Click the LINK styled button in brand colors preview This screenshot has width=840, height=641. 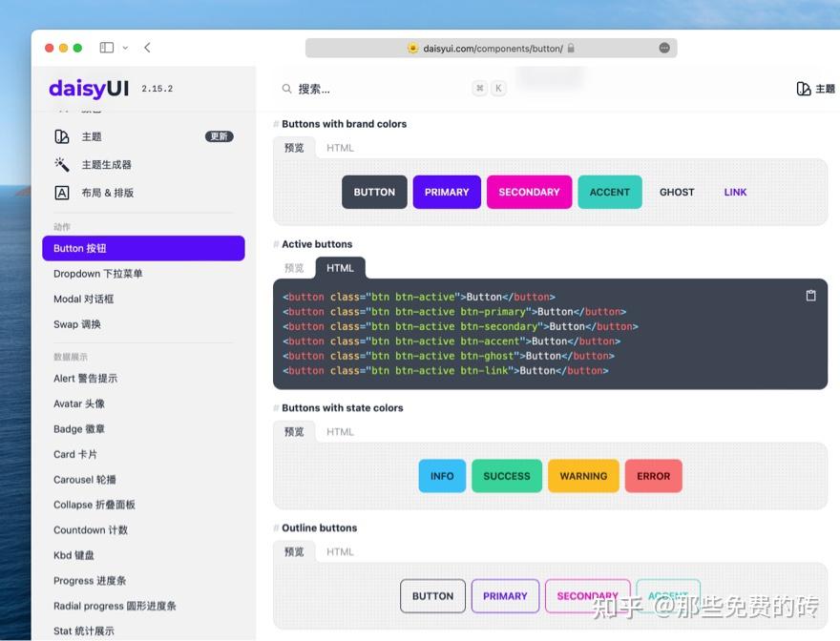(735, 192)
